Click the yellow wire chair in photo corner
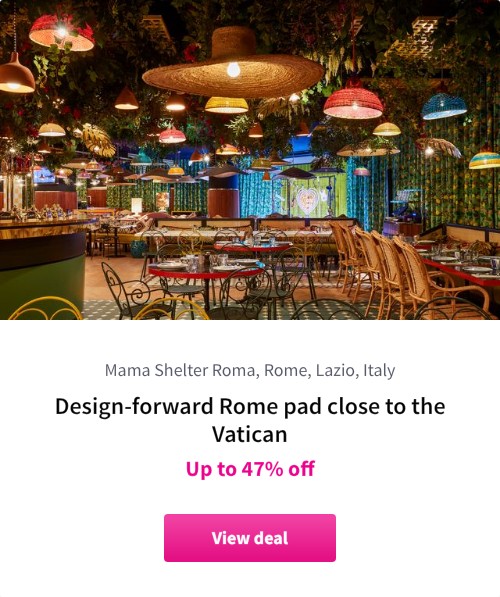 (x=46, y=308)
